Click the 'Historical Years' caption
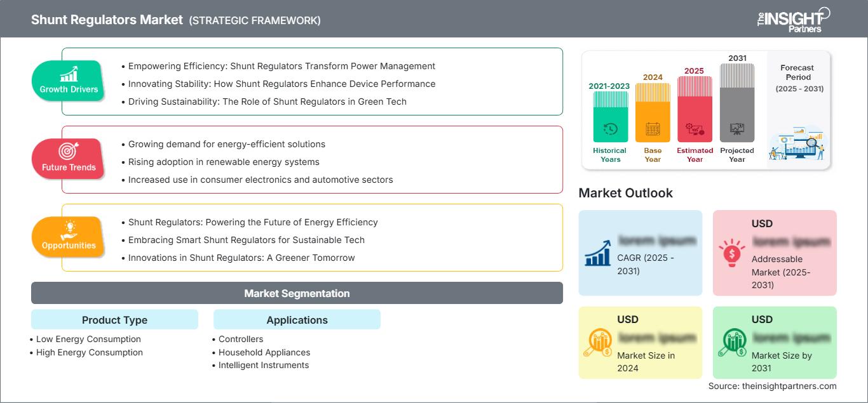Screen dimensions: 868x403 click(610, 155)
